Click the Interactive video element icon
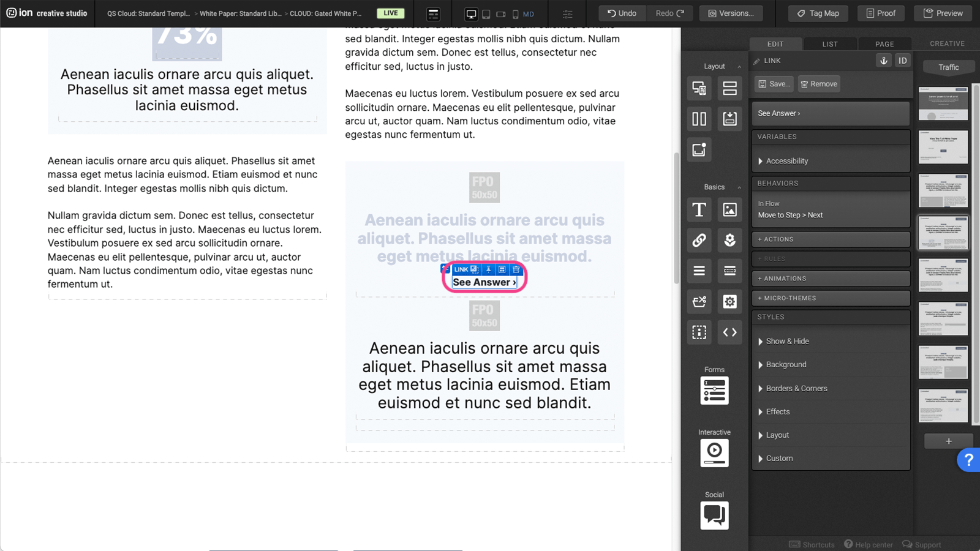 [714, 453]
